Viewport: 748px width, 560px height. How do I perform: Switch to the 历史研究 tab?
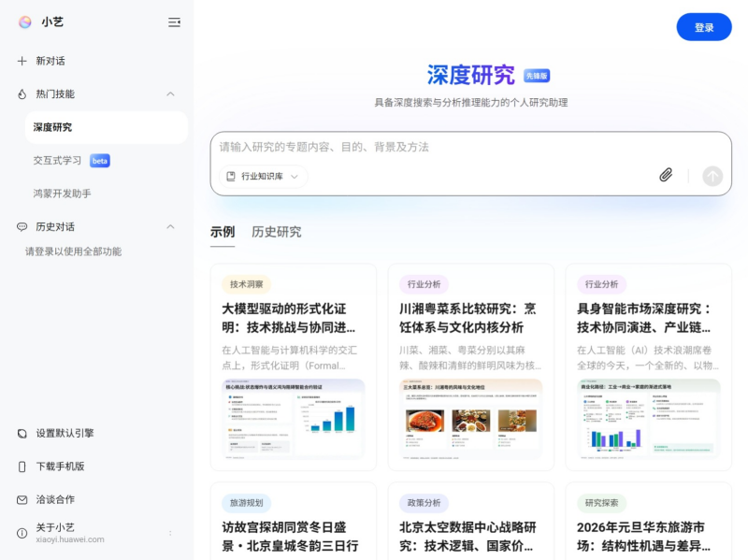(277, 231)
